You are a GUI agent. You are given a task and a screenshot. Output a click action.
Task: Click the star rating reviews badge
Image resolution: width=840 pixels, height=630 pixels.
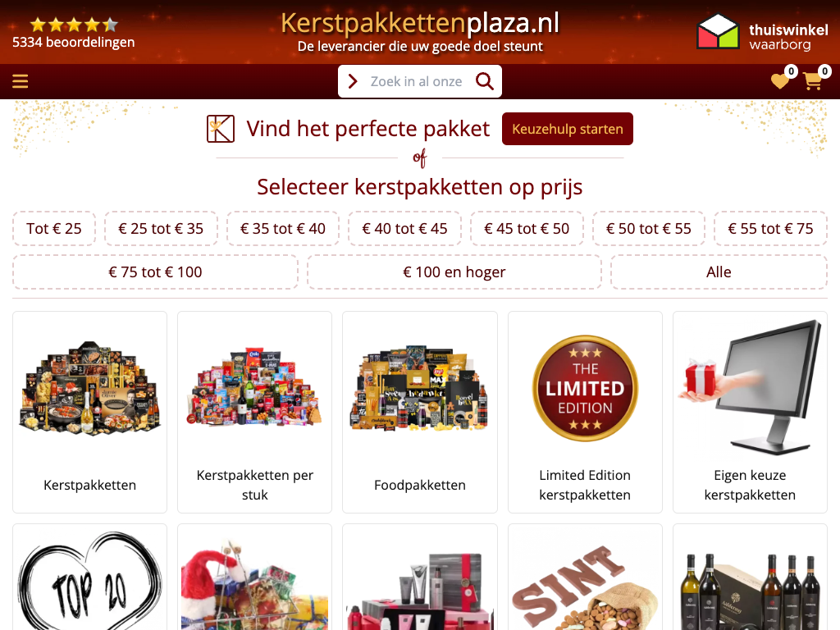[x=73, y=33]
